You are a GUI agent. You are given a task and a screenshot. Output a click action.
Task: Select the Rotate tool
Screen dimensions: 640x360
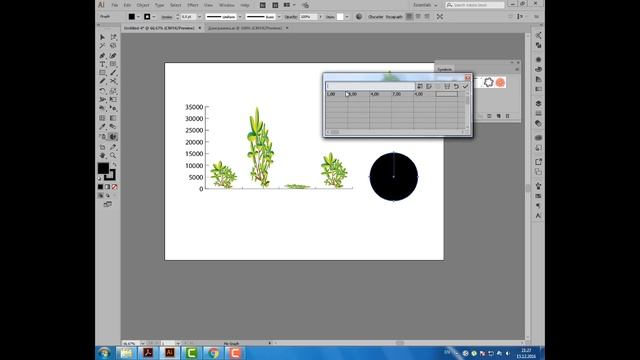coord(102,91)
